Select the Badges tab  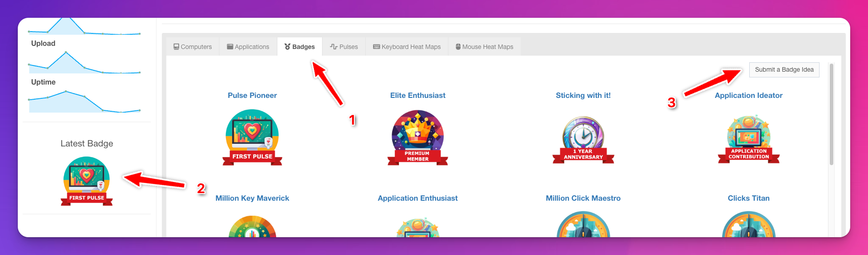click(300, 47)
